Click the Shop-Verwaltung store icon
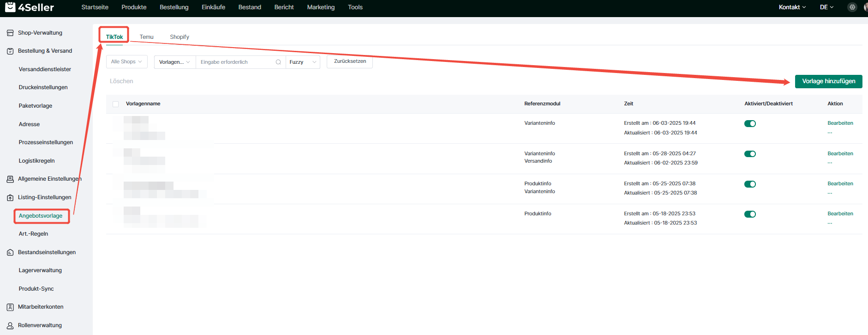The width and height of the screenshot is (868, 335). (10, 33)
